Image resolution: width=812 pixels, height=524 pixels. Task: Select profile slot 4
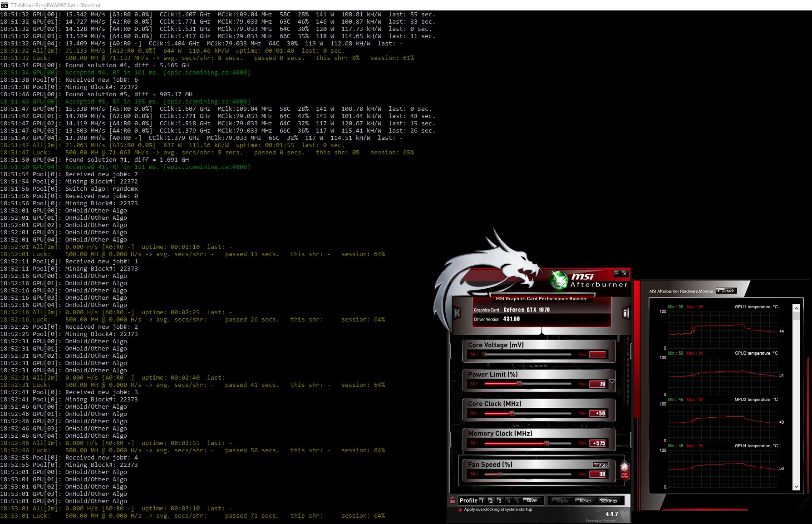[x=508, y=500]
